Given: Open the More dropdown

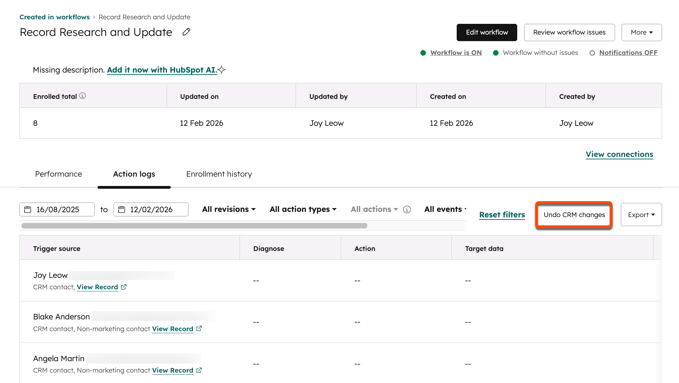Looking at the screenshot, I should click(x=641, y=32).
